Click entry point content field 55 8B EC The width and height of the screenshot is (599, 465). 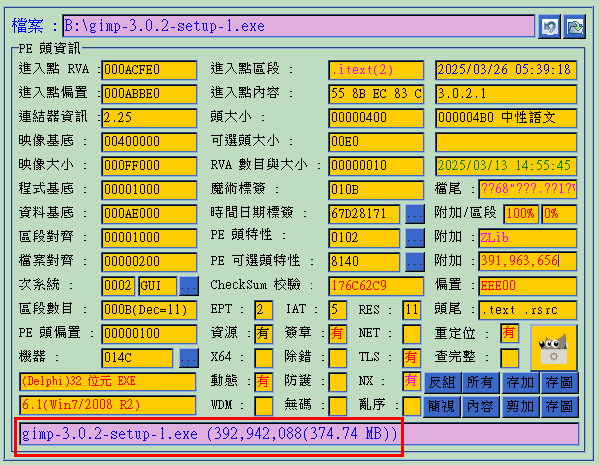(376, 94)
